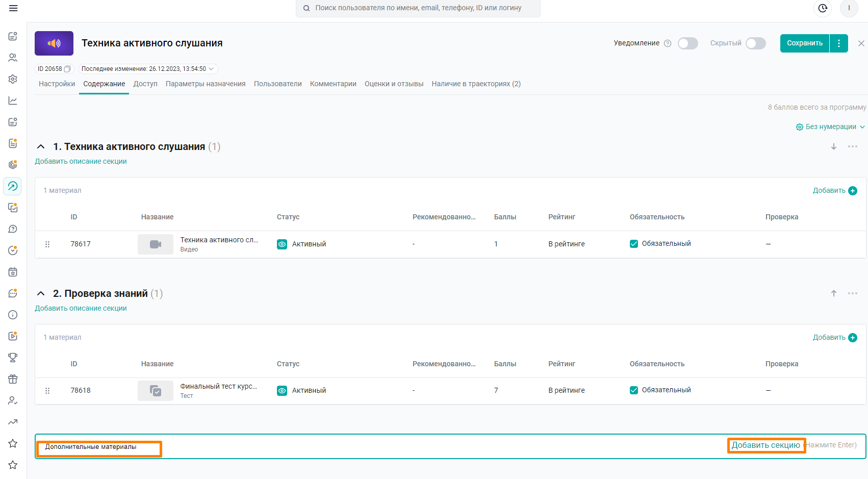Open the hexagon target sidebar icon
This screenshot has width=868, height=479.
pos(13,165)
